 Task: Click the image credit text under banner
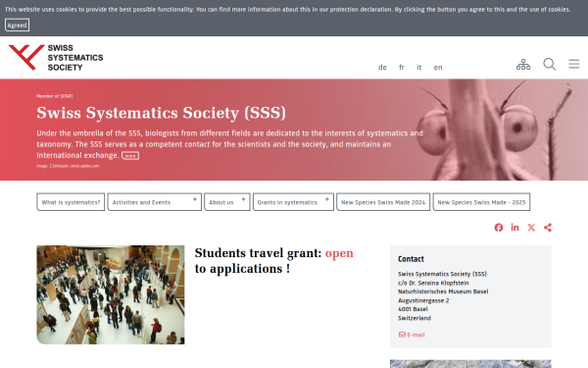[68, 166]
